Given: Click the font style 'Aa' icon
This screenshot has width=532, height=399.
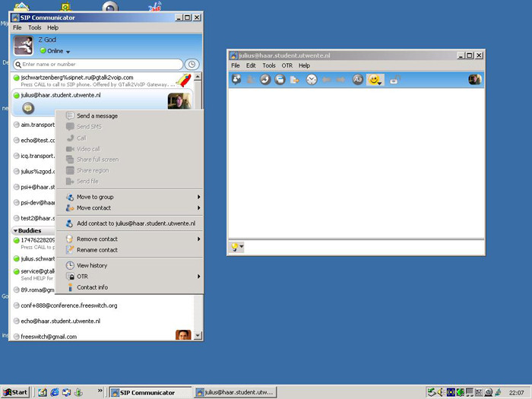Looking at the screenshot, I should pos(357,80).
